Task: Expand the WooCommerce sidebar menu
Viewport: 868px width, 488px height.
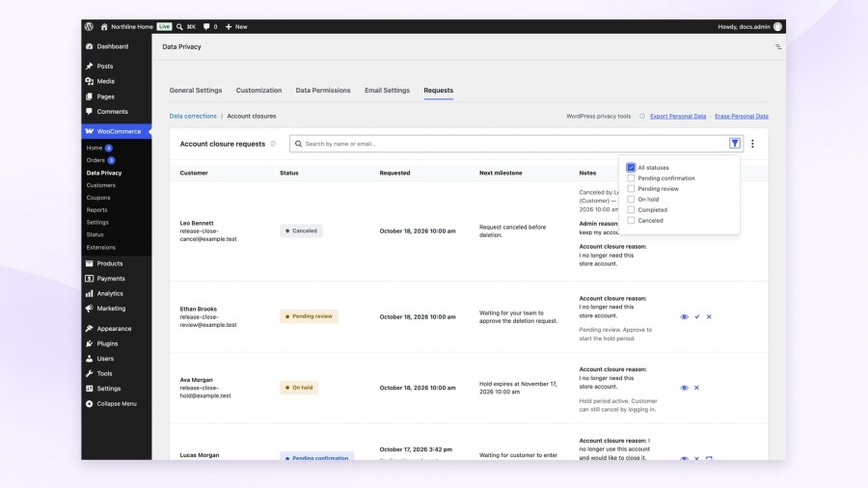Action: [x=117, y=131]
